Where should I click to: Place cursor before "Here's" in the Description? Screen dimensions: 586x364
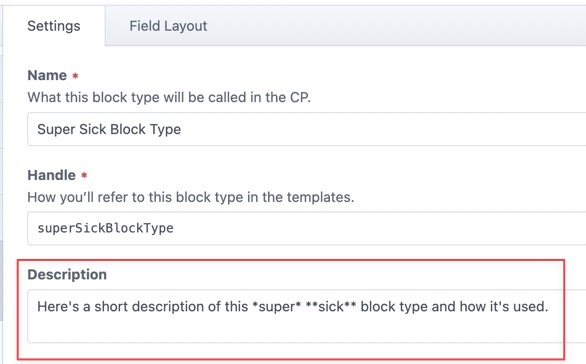click(x=37, y=307)
